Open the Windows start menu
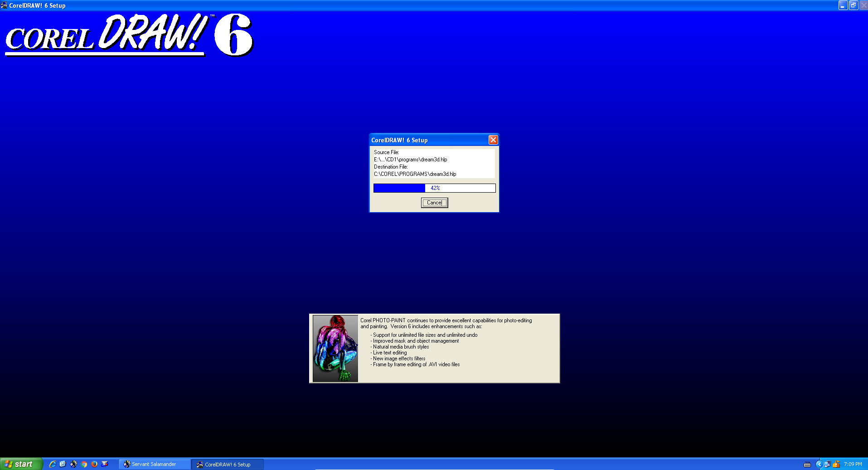The image size is (868, 470). (x=21, y=464)
